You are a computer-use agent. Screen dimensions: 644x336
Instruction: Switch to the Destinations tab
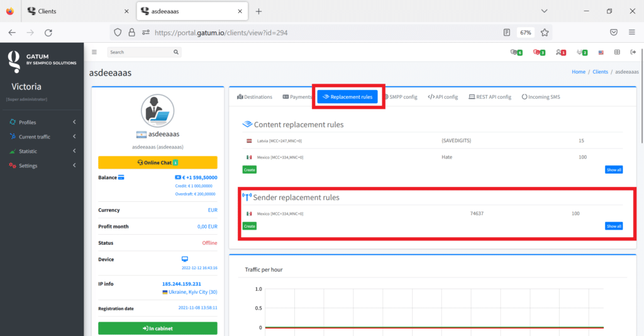(x=255, y=97)
